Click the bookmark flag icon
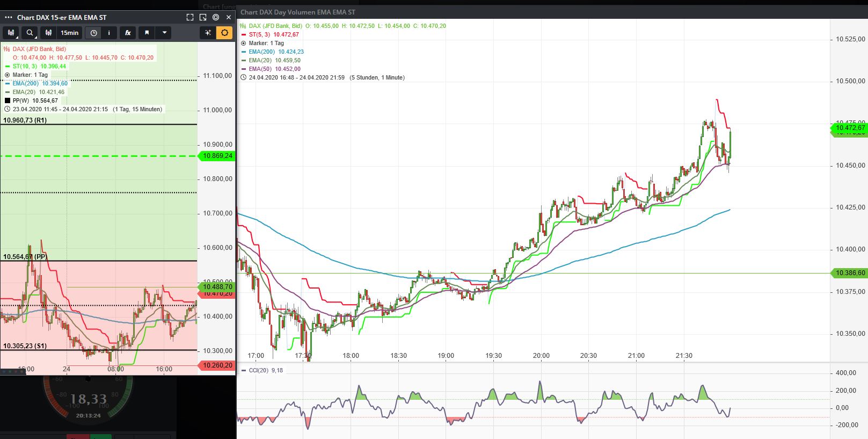The width and height of the screenshot is (868, 439). coord(147,33)
